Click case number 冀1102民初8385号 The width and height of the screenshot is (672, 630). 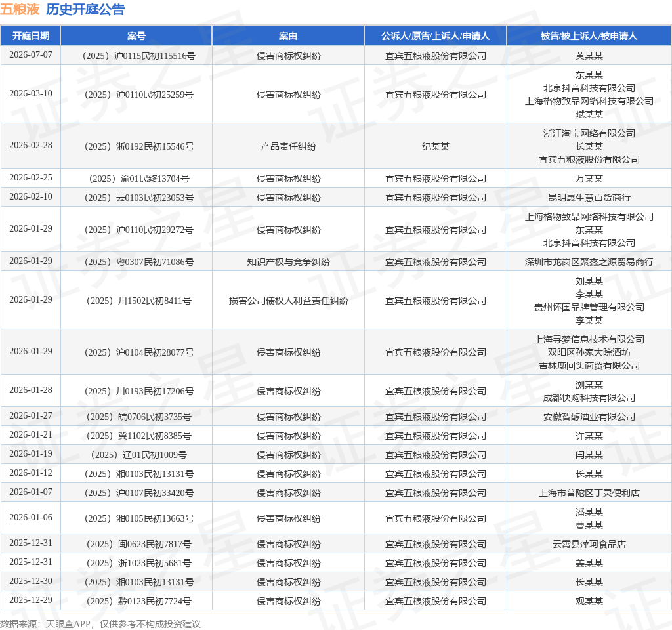click(x=139, y=436)
